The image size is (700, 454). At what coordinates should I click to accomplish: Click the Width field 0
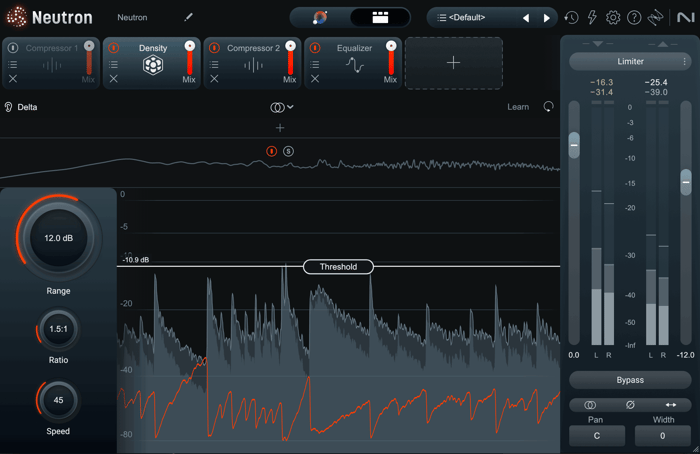click(662, 436)
